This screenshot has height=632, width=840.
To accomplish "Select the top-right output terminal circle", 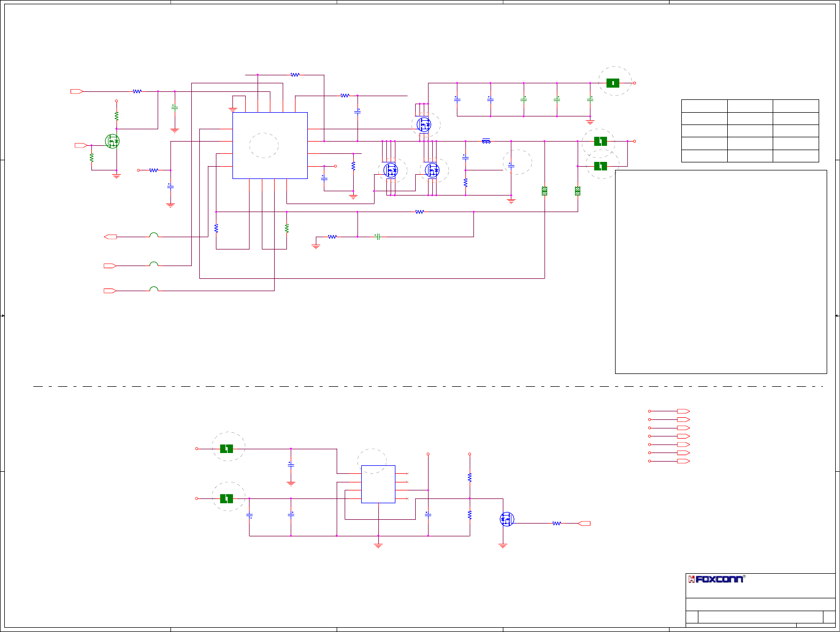I will [634, 83].
